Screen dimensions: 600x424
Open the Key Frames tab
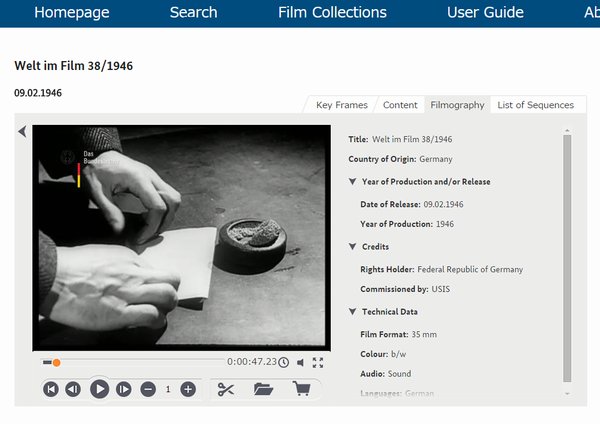point(342,105)
